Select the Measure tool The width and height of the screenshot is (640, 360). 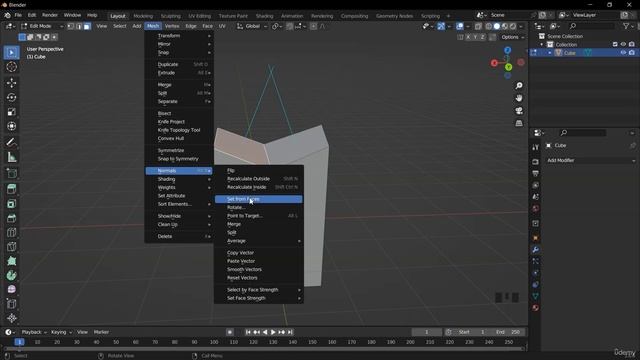tap(11, 157)
